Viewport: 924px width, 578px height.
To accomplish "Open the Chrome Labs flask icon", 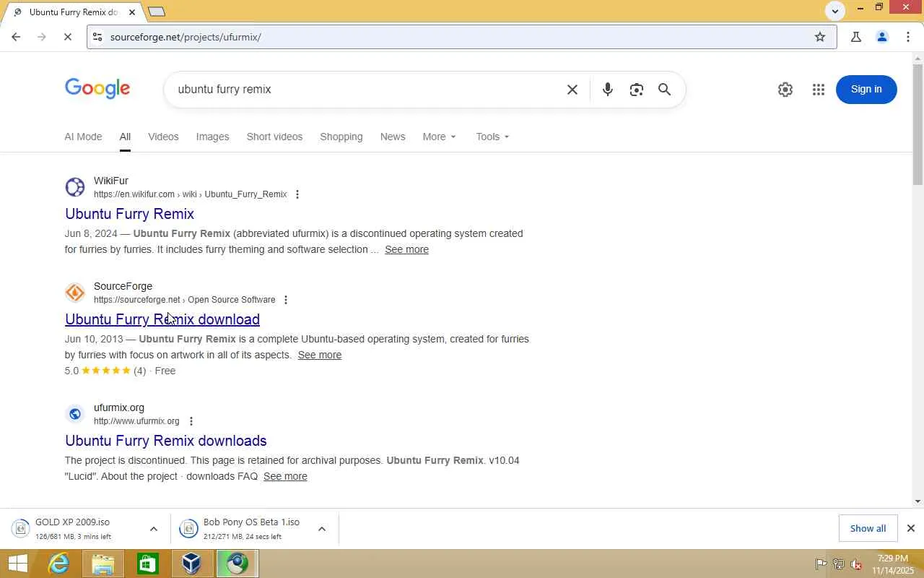I will tap(856, 37).
